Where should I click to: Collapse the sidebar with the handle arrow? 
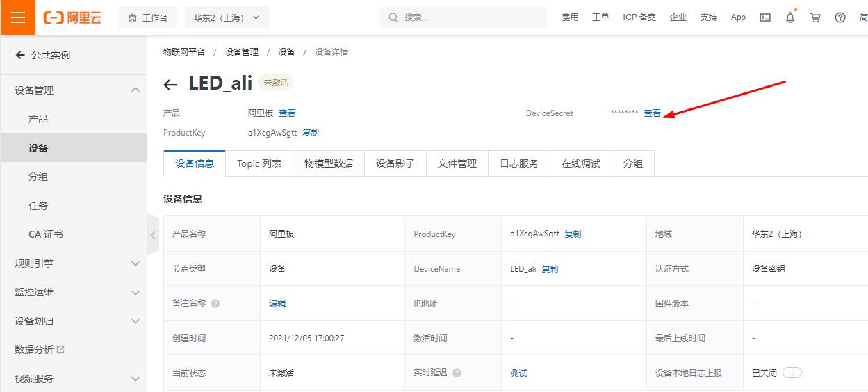click(x=153, y=235)
